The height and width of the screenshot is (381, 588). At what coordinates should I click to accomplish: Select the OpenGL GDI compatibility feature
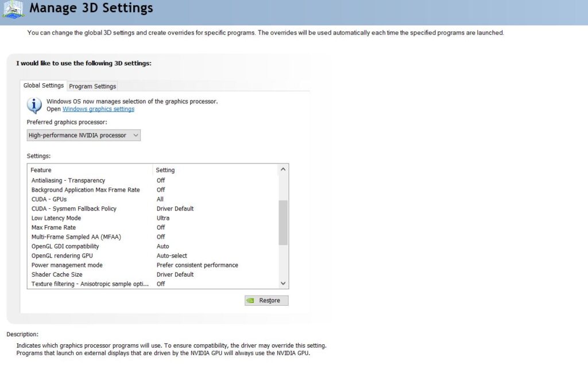coord(65,246)
